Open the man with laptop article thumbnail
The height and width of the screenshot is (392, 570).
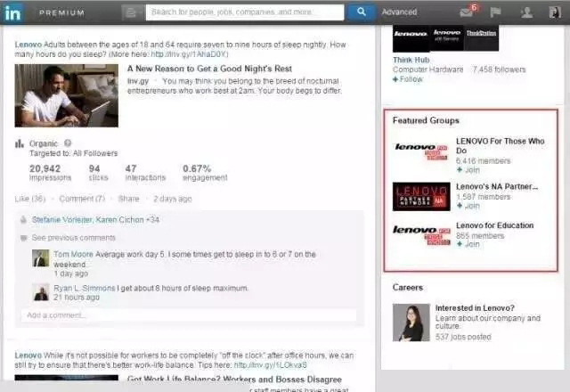pyautogui.click(x=61, y=94)
